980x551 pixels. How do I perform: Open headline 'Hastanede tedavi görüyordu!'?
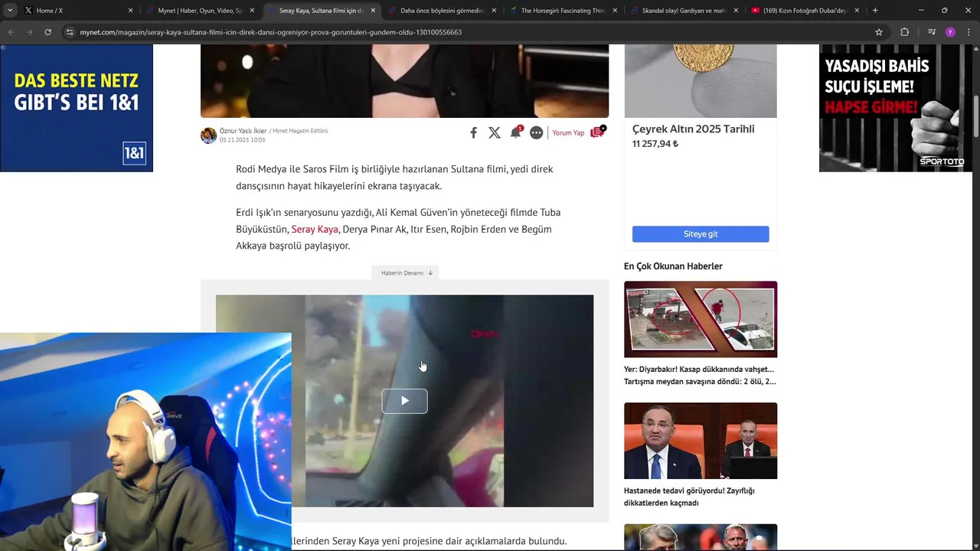(689, 497)
